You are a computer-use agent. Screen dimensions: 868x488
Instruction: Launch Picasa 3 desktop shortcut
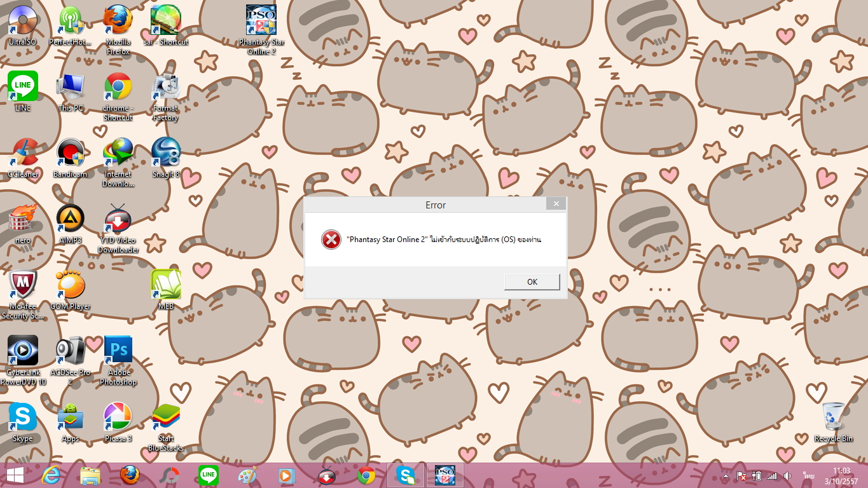click(118, 423)
